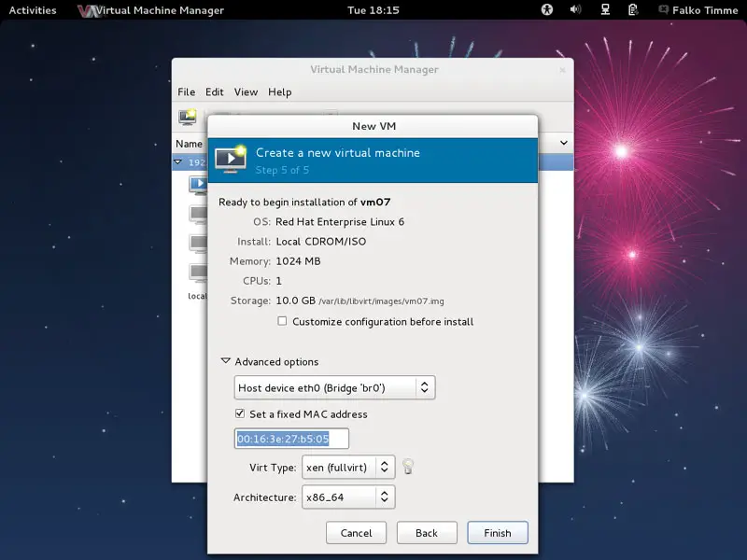This screenshot has height=560, width=747.
Task: Click the column chooser arrow in list header
Action: [564, 143]
